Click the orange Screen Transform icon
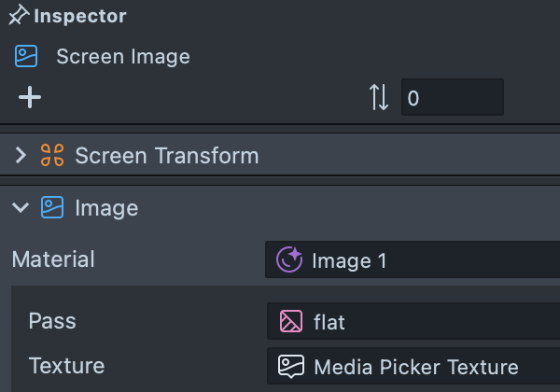560x392 pixels. (52, 155)
